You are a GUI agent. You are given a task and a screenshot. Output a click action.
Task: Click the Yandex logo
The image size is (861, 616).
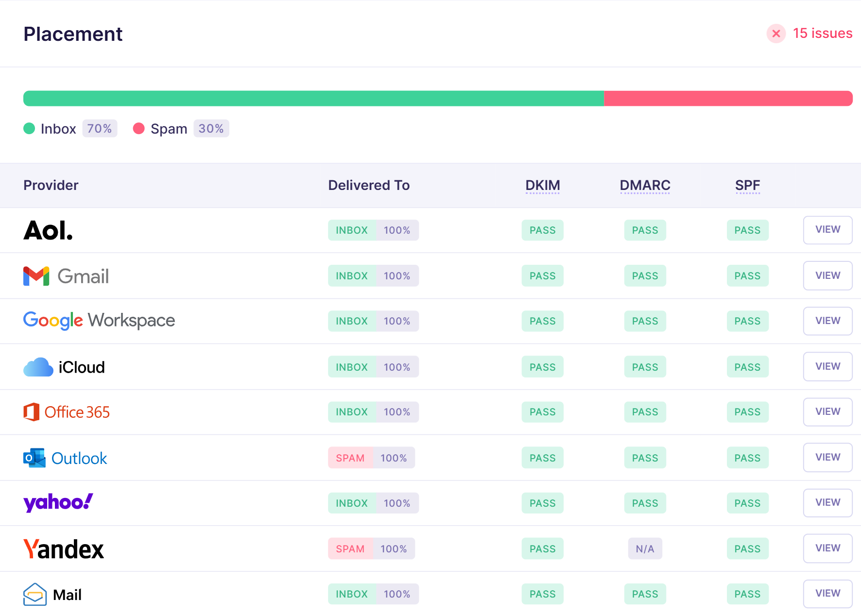click(64, 549)
